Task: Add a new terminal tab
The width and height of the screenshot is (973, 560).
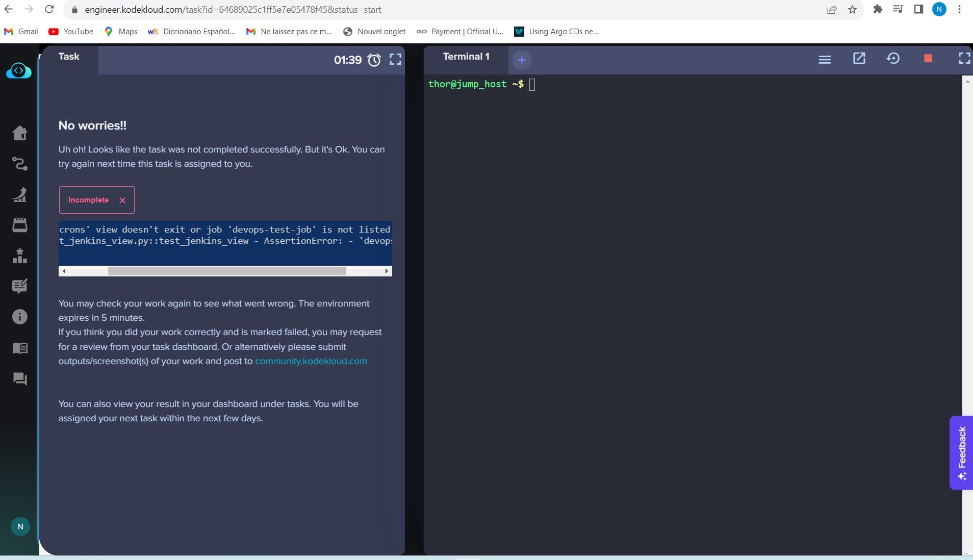Action: click(521, 60)
